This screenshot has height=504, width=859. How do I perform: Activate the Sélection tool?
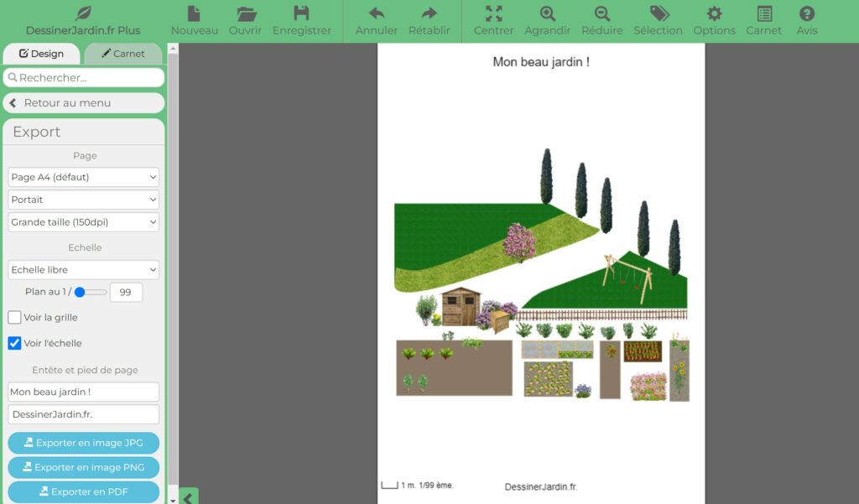tap(658, 21)
